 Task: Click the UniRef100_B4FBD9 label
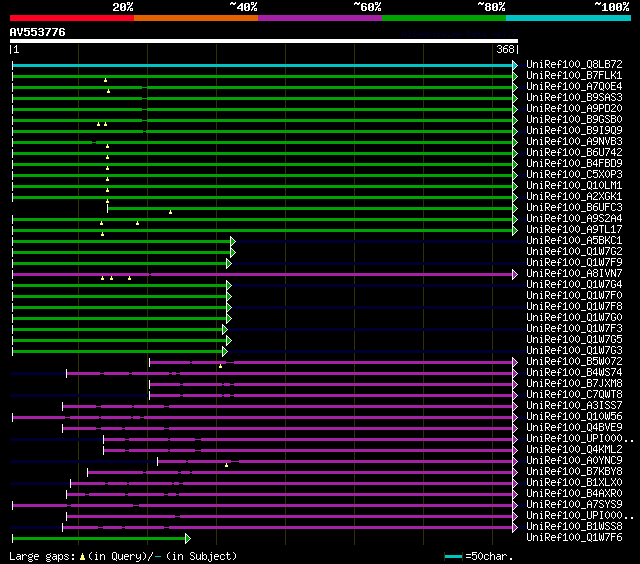tap(574, 164)
